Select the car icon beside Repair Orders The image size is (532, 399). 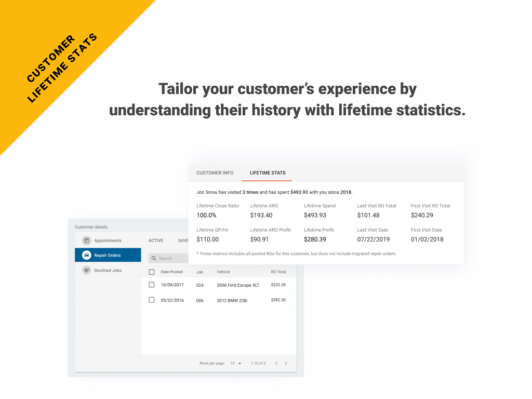click(x=86, y=255)
